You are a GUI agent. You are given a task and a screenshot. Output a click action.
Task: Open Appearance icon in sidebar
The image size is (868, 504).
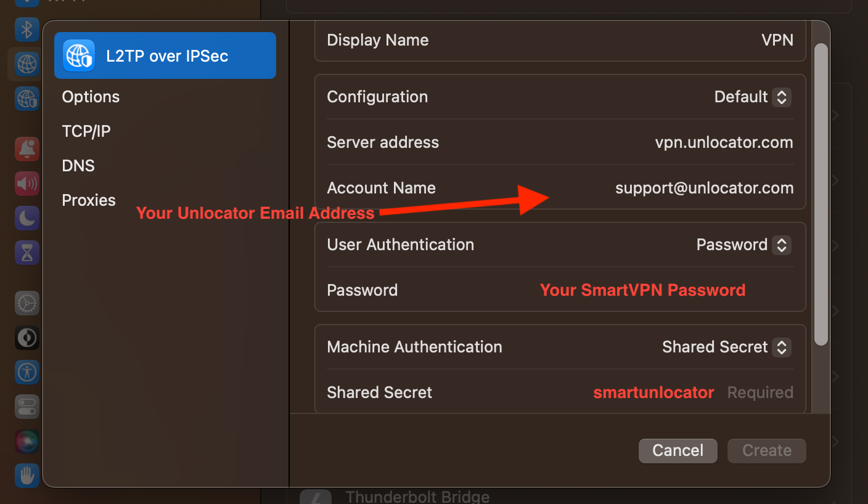(27, 338)
